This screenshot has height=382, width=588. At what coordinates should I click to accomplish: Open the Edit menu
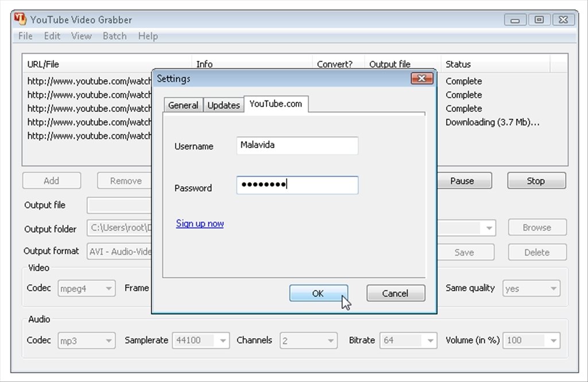(x=52, y=36)
